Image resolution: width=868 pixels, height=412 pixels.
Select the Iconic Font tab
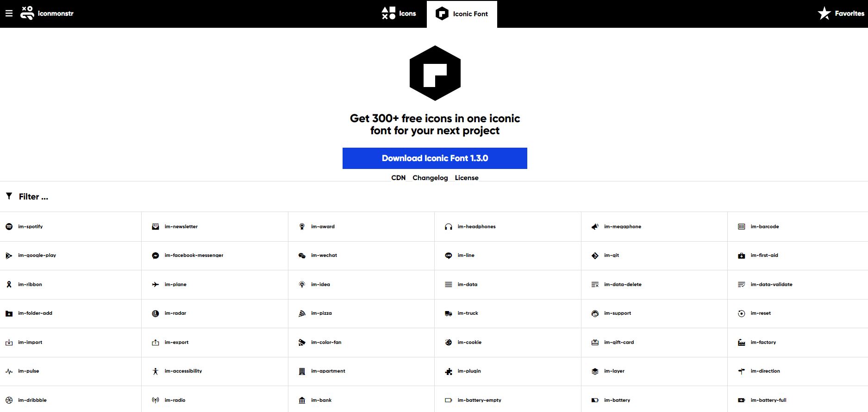point(462,14)
